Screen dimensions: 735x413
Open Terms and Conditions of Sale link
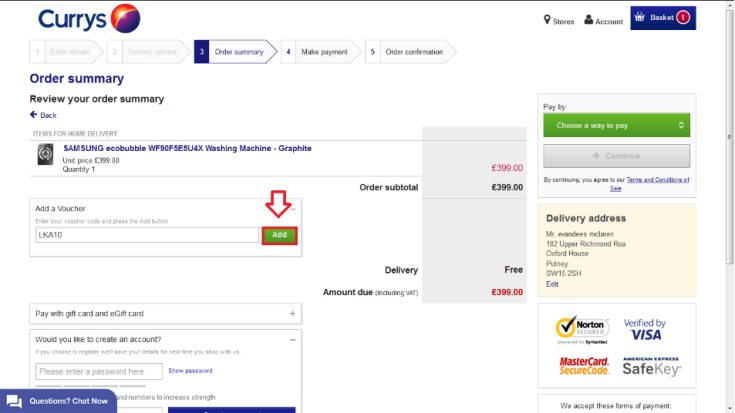coord(658,180)
